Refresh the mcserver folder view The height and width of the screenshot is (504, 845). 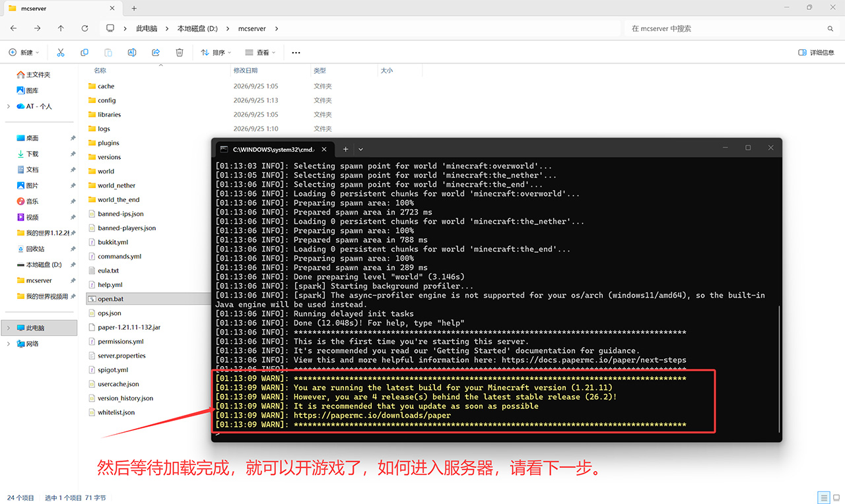click(x=84, y=28)
